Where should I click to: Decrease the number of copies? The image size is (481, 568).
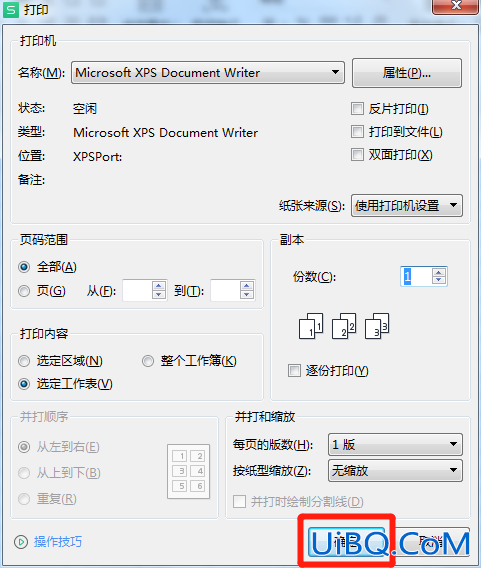click(439, 280)
